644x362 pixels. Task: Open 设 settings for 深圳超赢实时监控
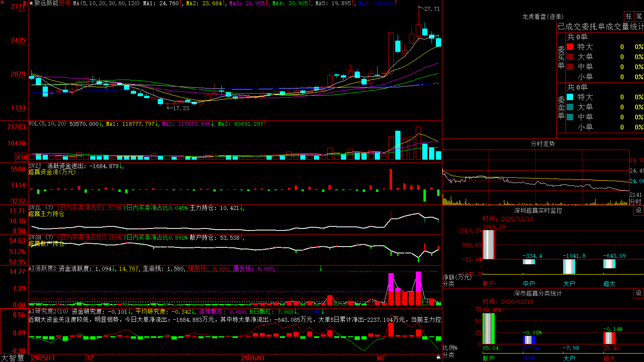(639, 210)
